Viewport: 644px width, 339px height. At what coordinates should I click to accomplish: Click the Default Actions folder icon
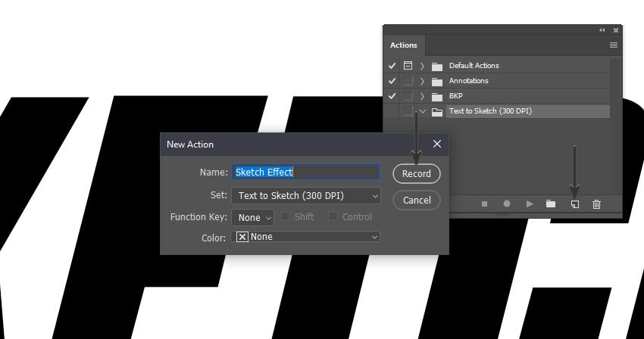point(437,66)
